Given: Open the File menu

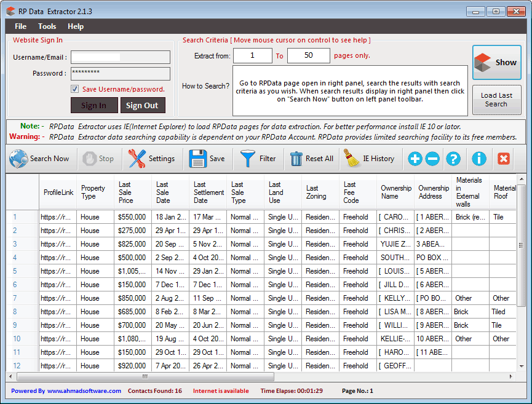Looking at the screenshot, I should [x=21, y=26].
